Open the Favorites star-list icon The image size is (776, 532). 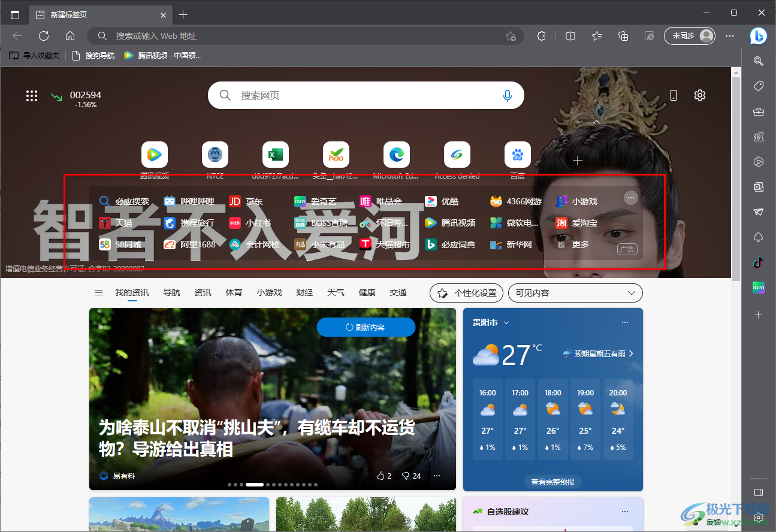(597, 36)
